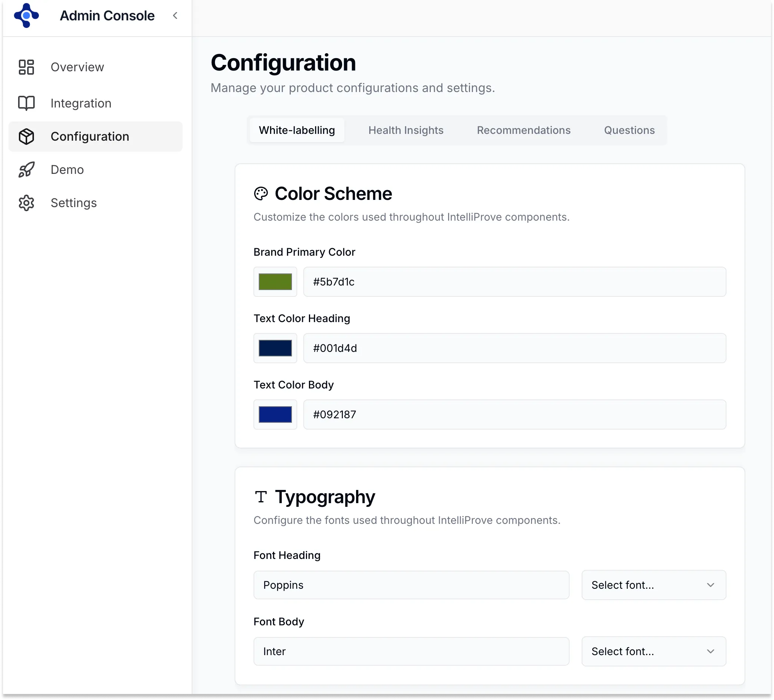Click the Color Scheme palette icon
The image size is (774, 700).
(261, 193)
